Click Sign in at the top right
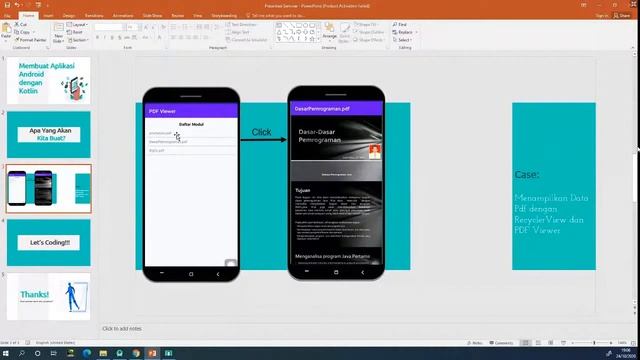 [602, 16]
